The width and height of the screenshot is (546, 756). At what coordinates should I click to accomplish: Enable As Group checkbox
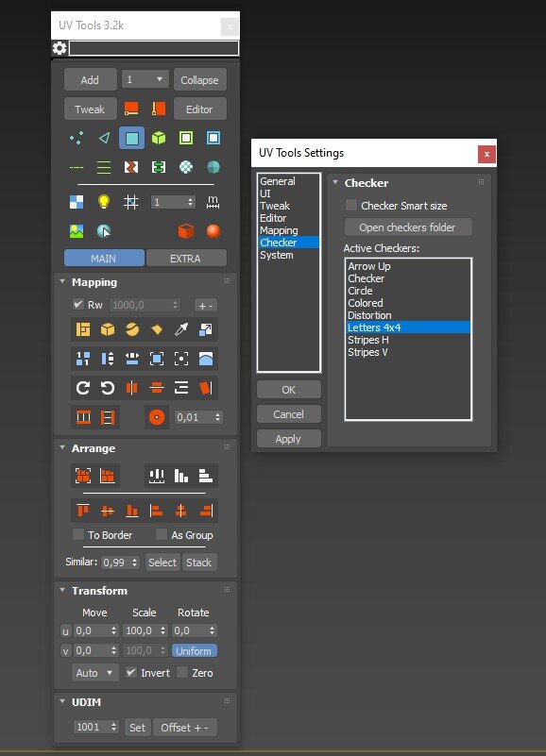click(162, 534)
